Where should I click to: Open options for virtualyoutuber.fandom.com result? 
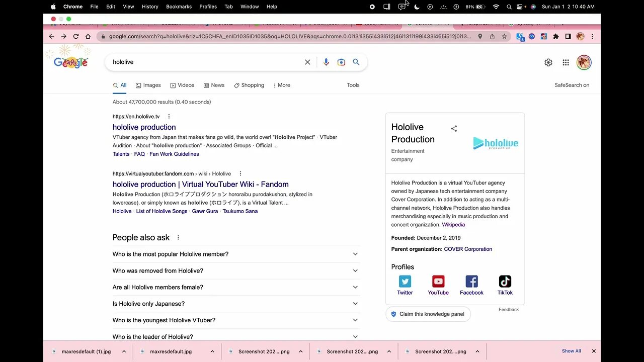click(x=240, y=173)
